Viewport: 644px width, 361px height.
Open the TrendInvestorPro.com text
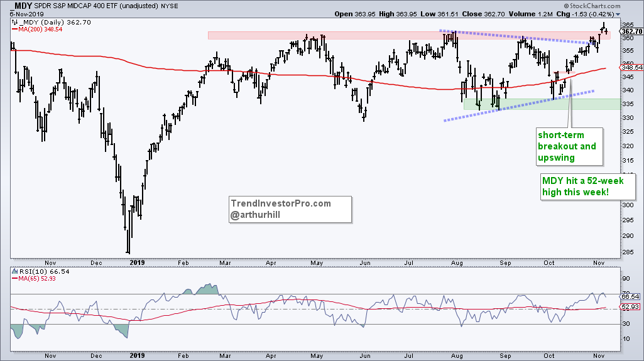pos(280,204)
